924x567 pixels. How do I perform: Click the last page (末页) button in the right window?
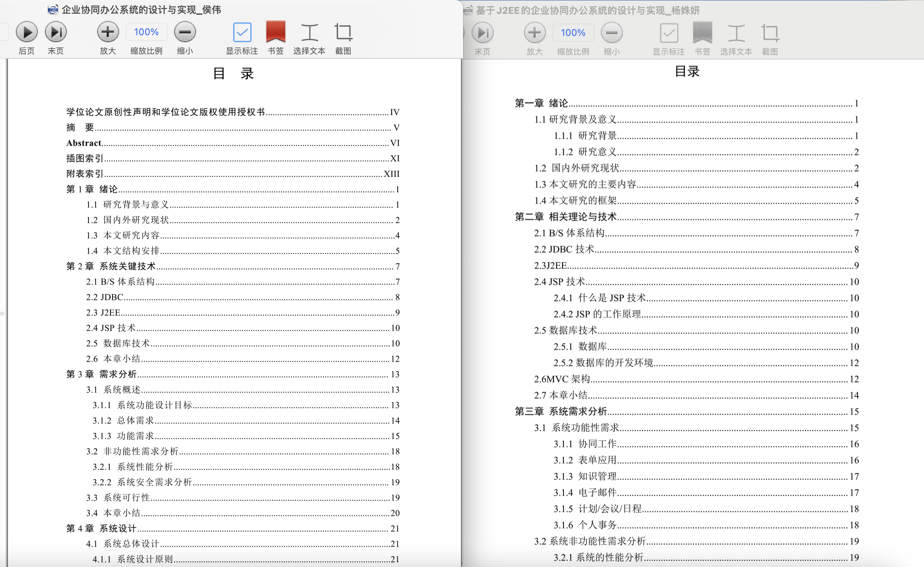(483, 33)
